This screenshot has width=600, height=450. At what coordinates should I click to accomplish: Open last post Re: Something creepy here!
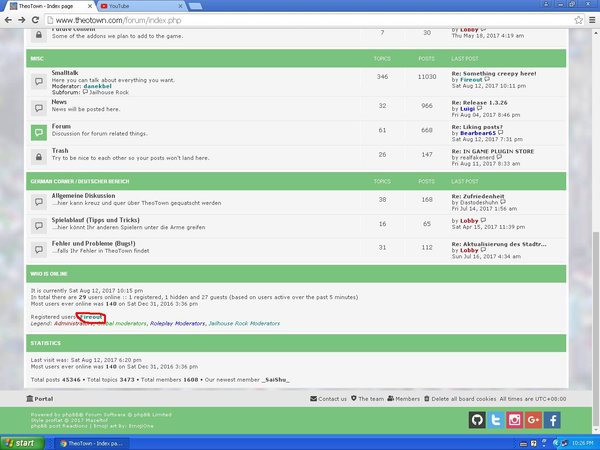click(494, 73)
